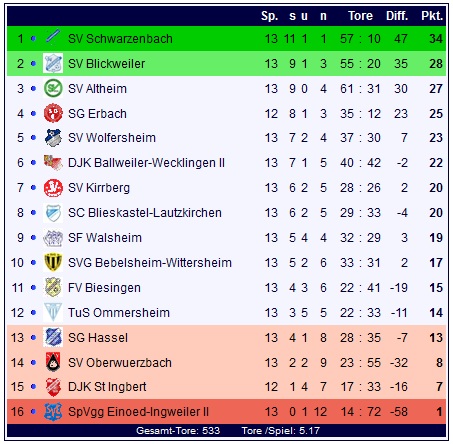Click the SV Oberwuerzbach club badge
This screenshot has height=444, width=453.
(x=53, y=362)
